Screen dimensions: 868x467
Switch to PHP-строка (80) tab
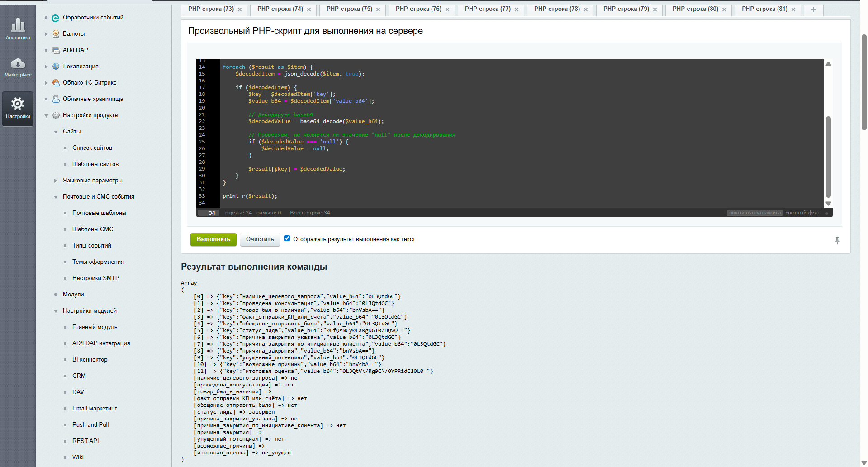(695, 9)
